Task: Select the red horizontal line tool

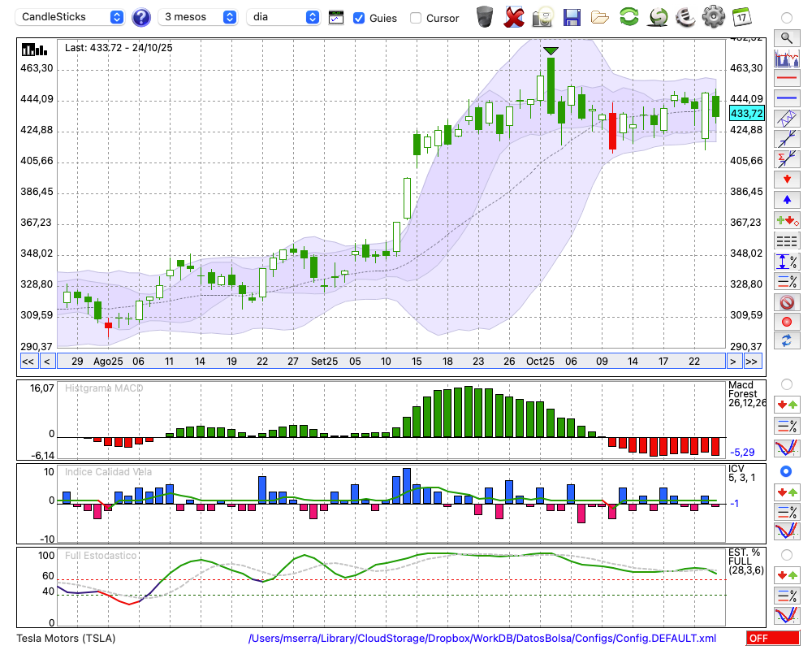Action: pyautogui.click(x=786, y=79)
